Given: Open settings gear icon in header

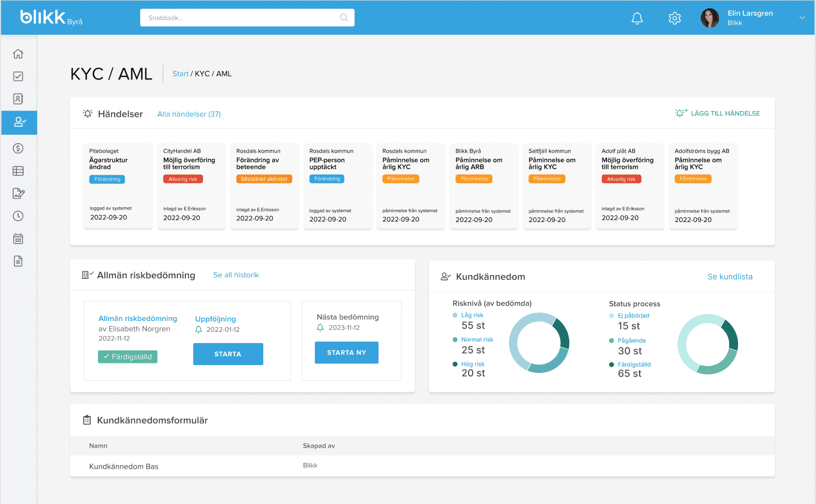Looking at the screenshot, I should (x=674, y=18).
